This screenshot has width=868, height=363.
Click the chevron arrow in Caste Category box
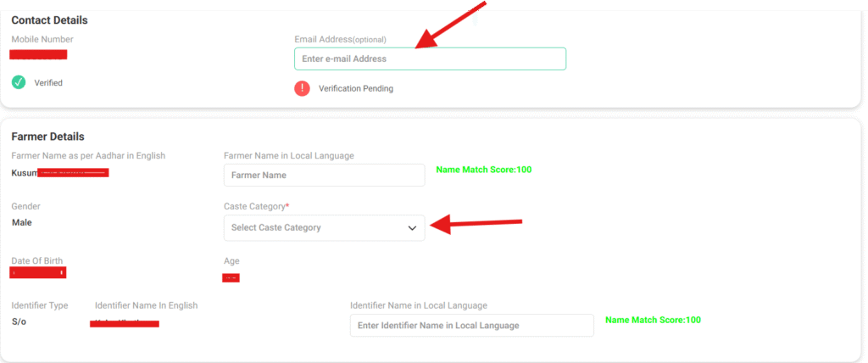(x=412, y=227)
